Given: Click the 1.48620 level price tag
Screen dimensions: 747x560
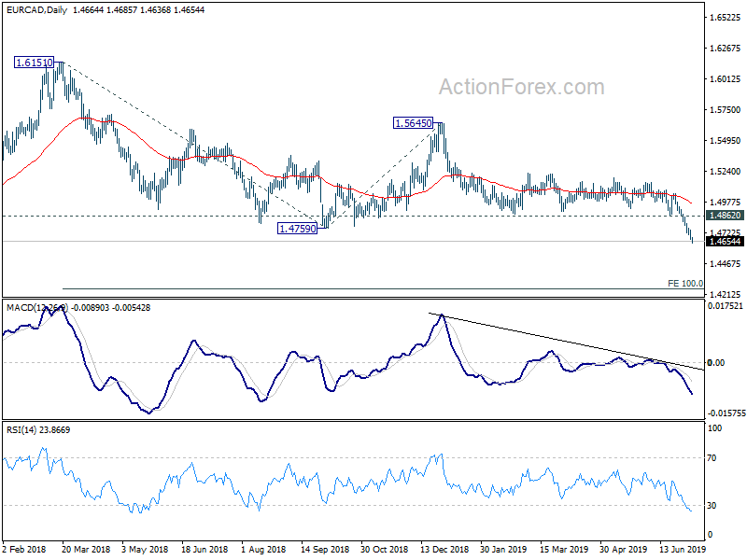Looking at the screenshot, I should pos(725,216).
